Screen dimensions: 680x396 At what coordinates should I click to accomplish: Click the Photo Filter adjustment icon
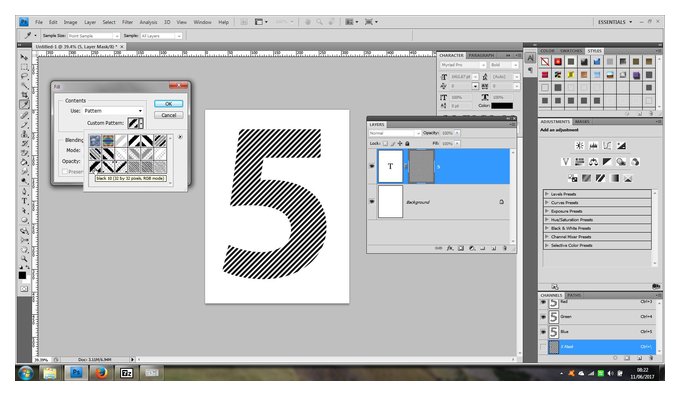[621, 162]
